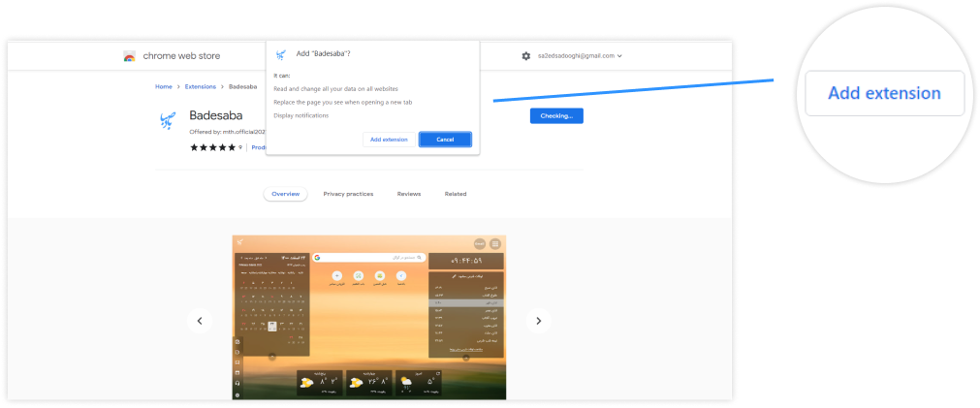Click the Badesaba extension title heading
The image size is (980, 408).
[x=215, y=115]
